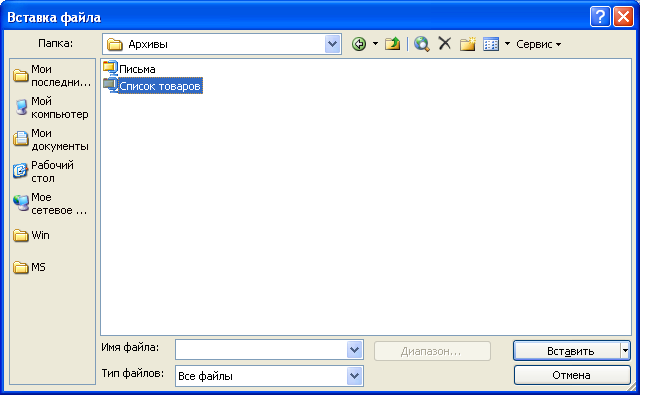Search the Web from the toolbar

421,44
